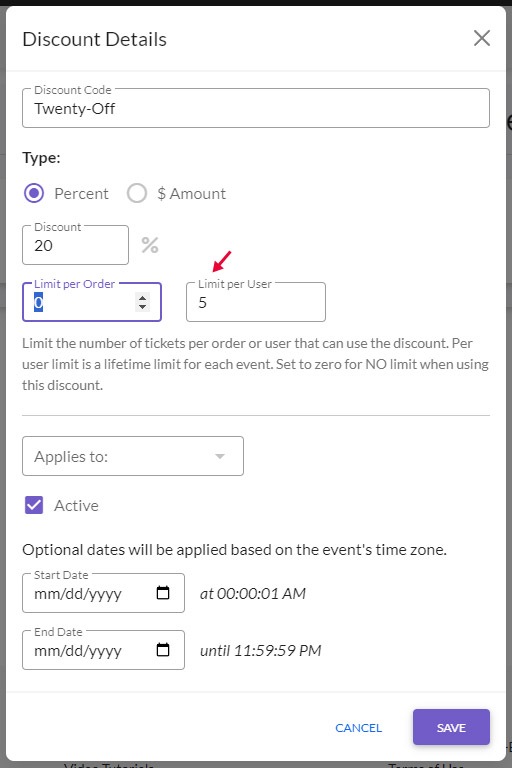Save the discount settings
Screen dimensions: 512x768
[x=451, y=727]
